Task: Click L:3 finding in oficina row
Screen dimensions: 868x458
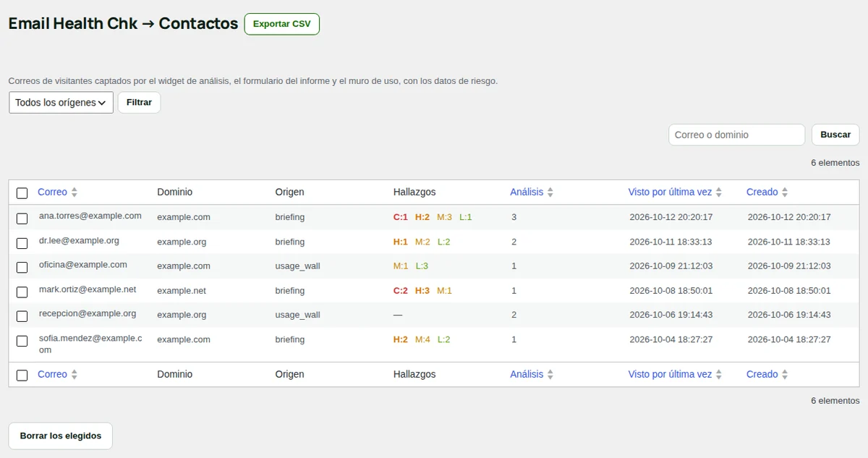Action: (422, 266)
